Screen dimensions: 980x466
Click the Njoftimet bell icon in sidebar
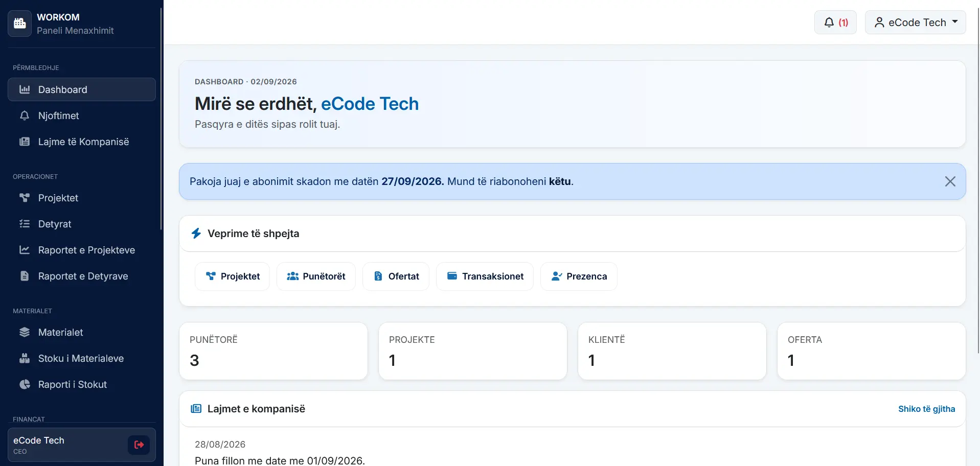pyautogui.click(x=25, y=115)
